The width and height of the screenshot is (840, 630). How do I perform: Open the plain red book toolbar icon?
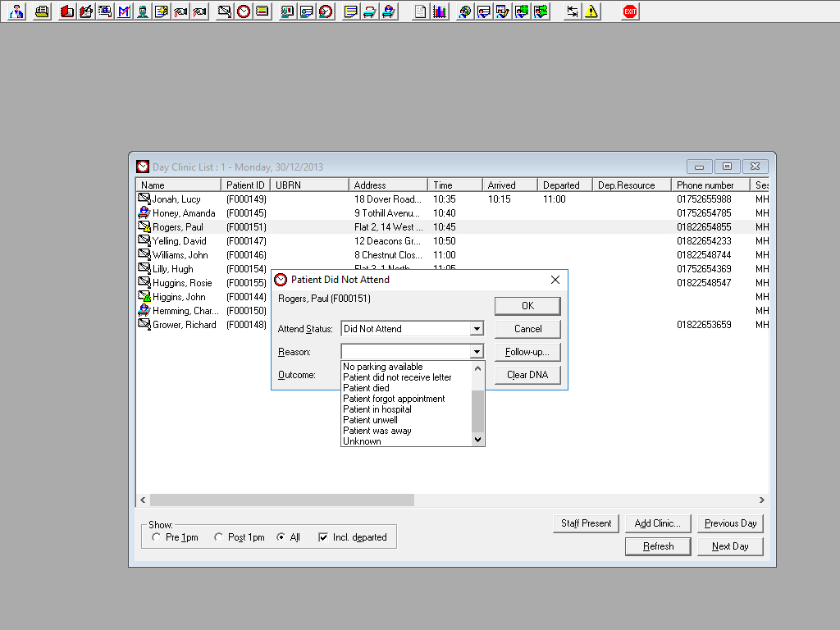pyautogui.click(x=67, y=11)
